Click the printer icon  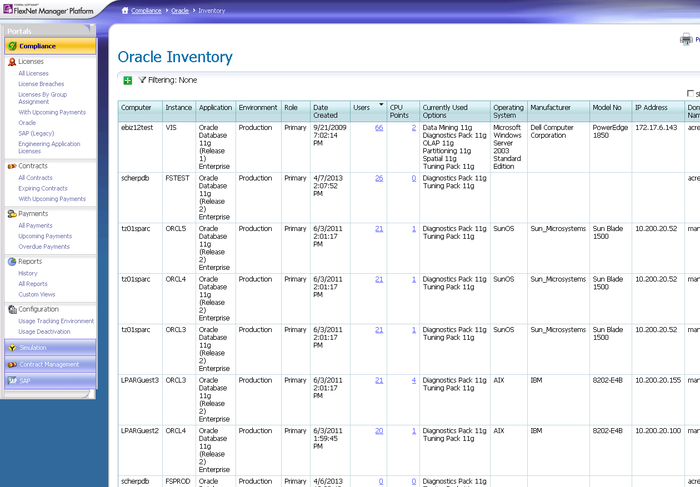(686, 40)
